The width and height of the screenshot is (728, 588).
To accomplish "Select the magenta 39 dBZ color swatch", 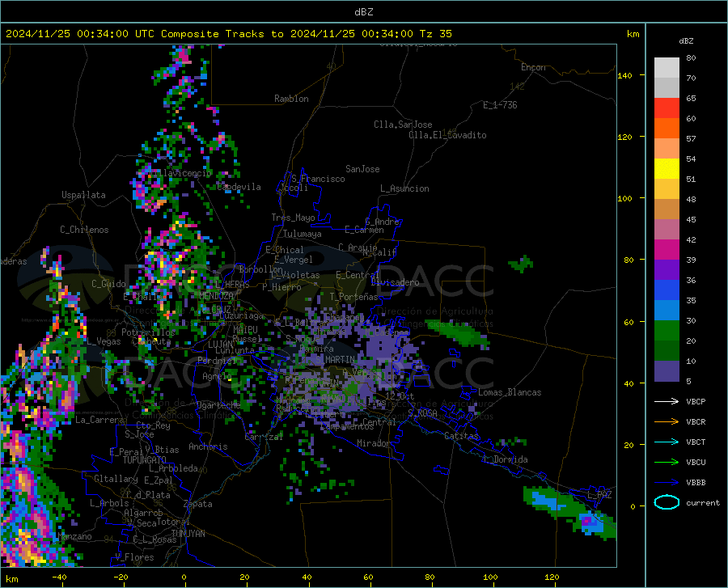I will 667,250.
